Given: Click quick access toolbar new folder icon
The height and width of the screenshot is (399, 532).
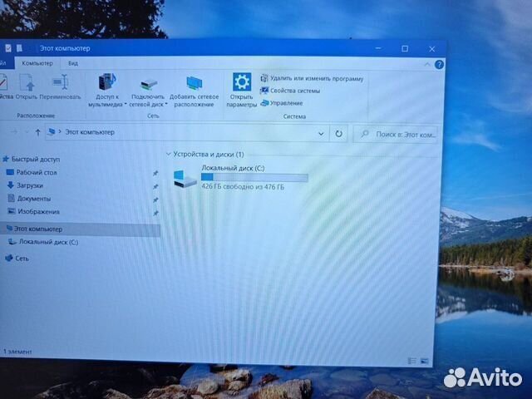Looking at the screenshot, I should [x=19, y=48].
